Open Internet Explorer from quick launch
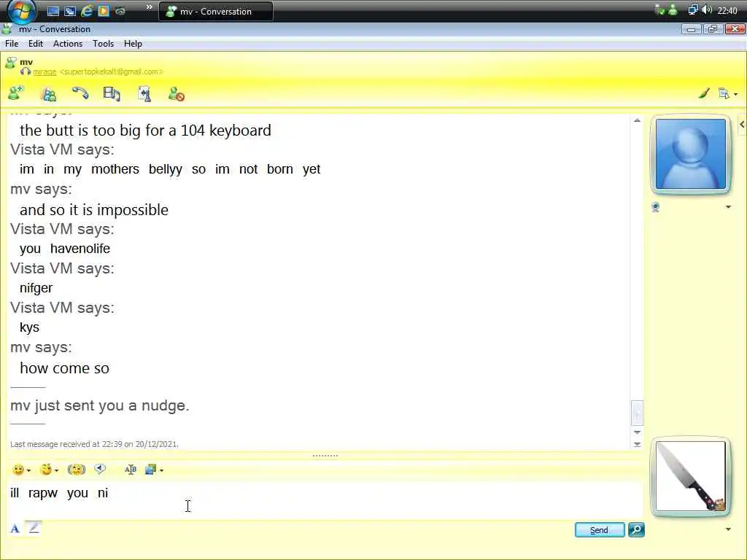The width and height of the screenshot is (747, 560). [86, 11]
